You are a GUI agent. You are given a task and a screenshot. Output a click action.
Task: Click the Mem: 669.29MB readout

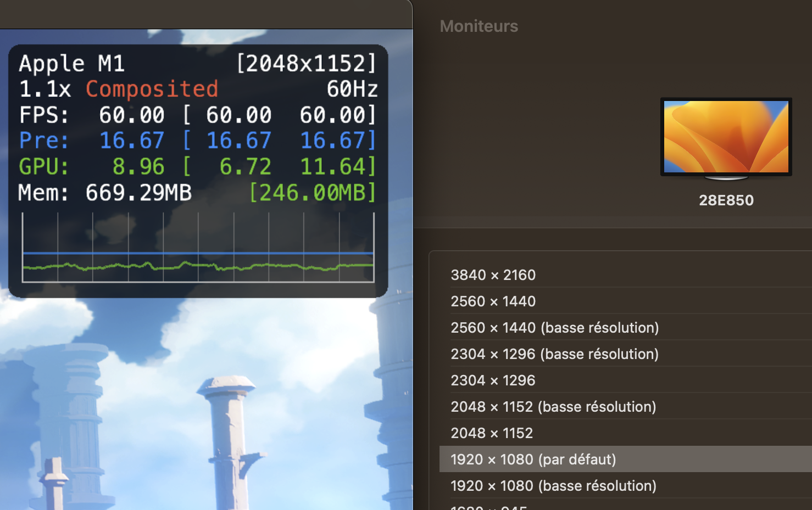105,193
